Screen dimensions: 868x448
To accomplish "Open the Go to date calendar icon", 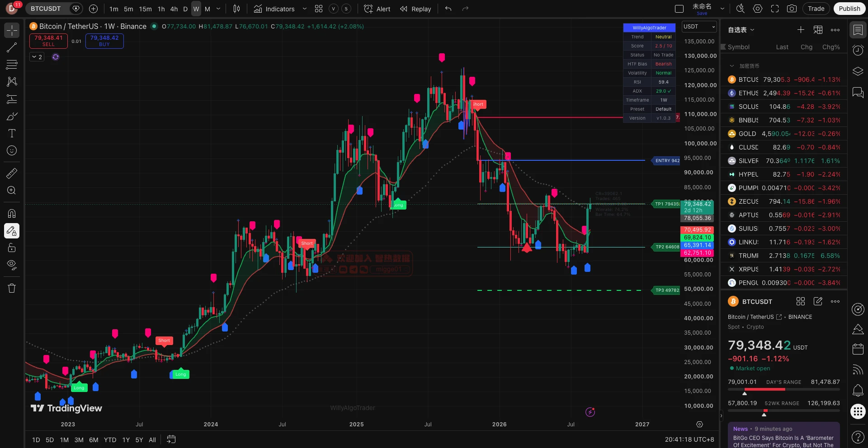I will click(171, 439).
